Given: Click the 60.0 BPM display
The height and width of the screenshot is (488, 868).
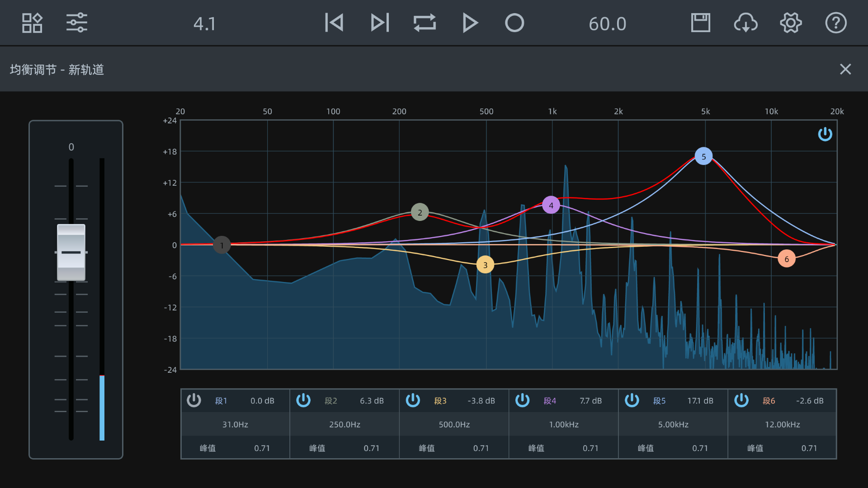Looking at the screenshot, I should point(607,23).
